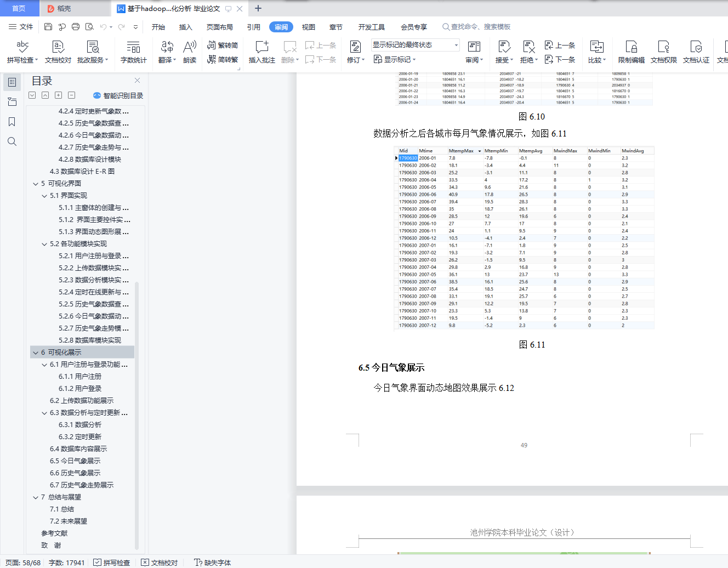Open the 显示标记 dropdown menu
Viewport: 728px width, 568px height.
click(x=395, y=59)
